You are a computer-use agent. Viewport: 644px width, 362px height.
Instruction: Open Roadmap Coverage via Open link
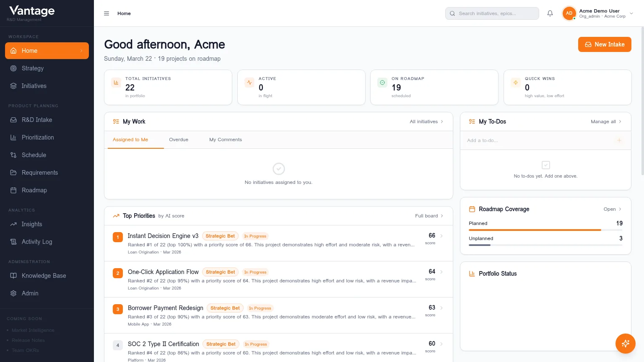coord(613,209)
